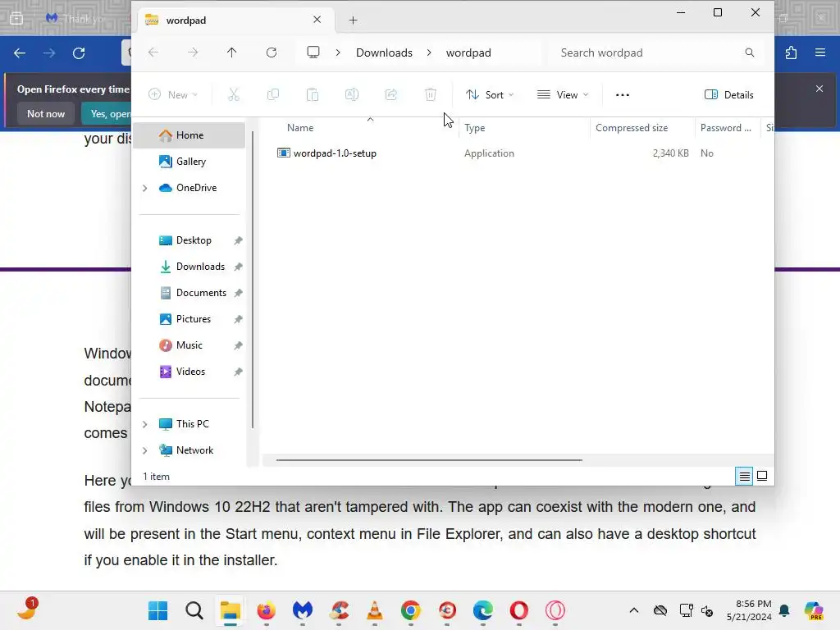Image resolution: width=840 pixels, height=630 pixels.
Task: Open the View dropdown
Action: click(563, 95)
